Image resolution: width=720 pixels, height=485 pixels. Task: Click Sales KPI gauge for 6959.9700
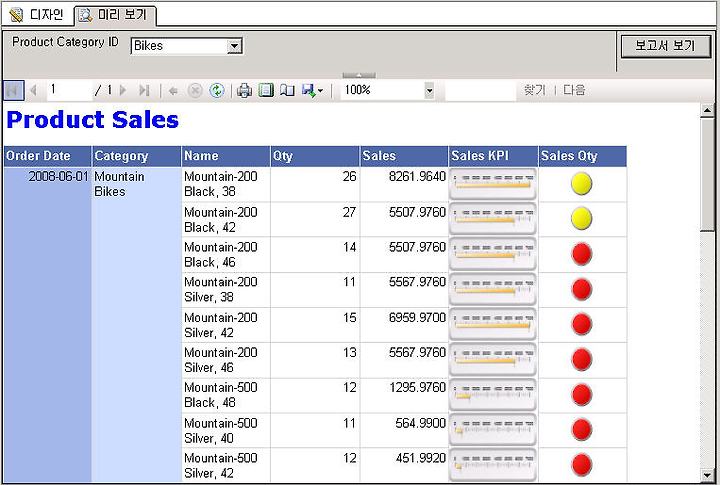click(x=493, y=324)
